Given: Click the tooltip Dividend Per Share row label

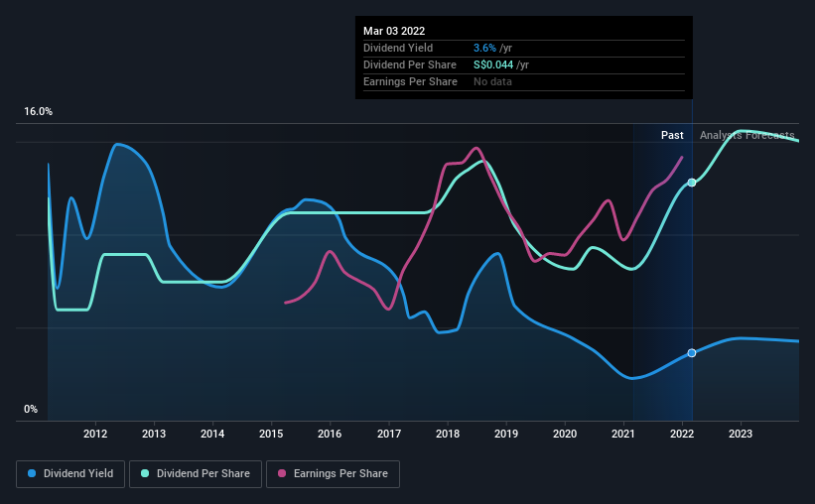Looking at the screenshot, I should (410, 64).
